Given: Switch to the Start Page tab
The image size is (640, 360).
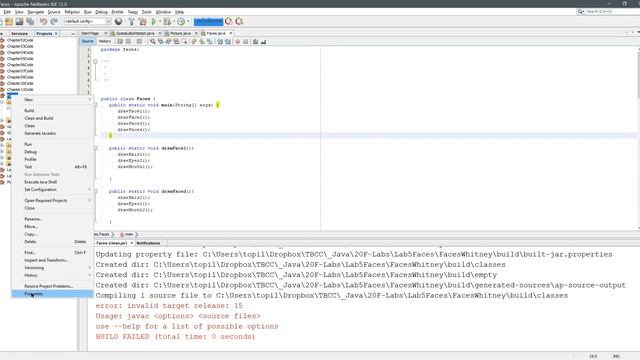Looking at the screenshot, I should click(x=90, y=33).
